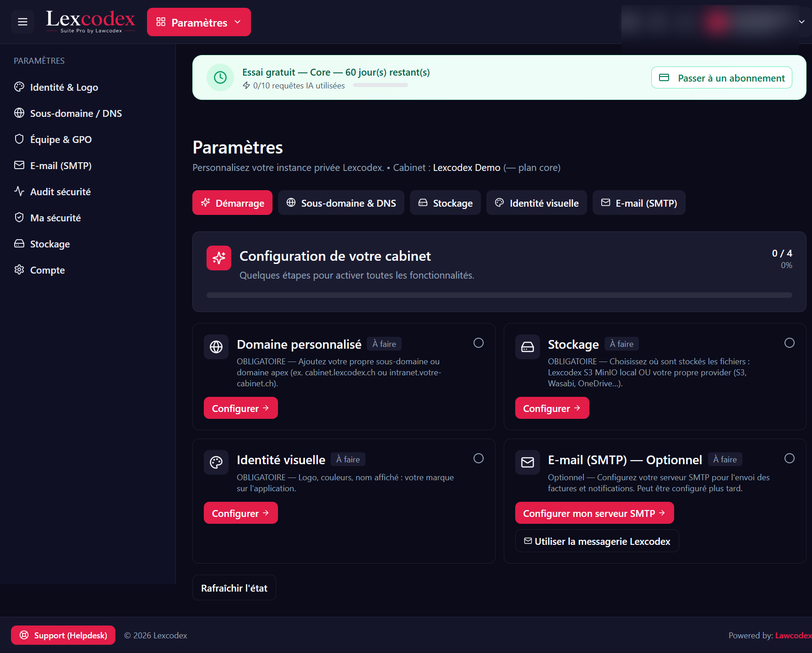Switch to the Stockage tab
Viewport: 812px width, 653px height.
click(445, 203)
